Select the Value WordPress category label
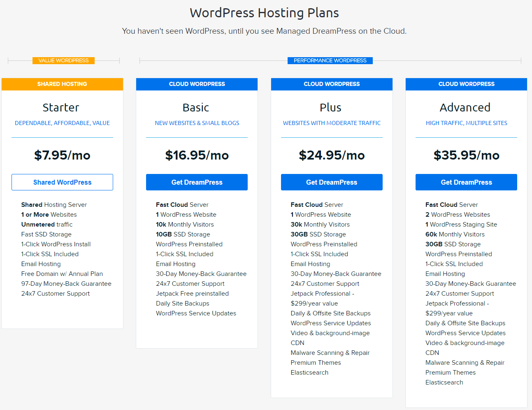This screenshot has width=532, height=410. [x=63, y=60]
